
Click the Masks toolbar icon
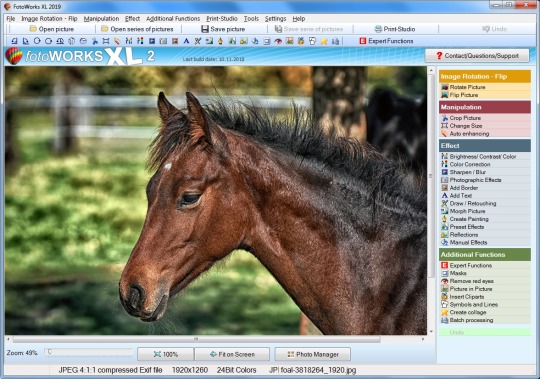267,41
